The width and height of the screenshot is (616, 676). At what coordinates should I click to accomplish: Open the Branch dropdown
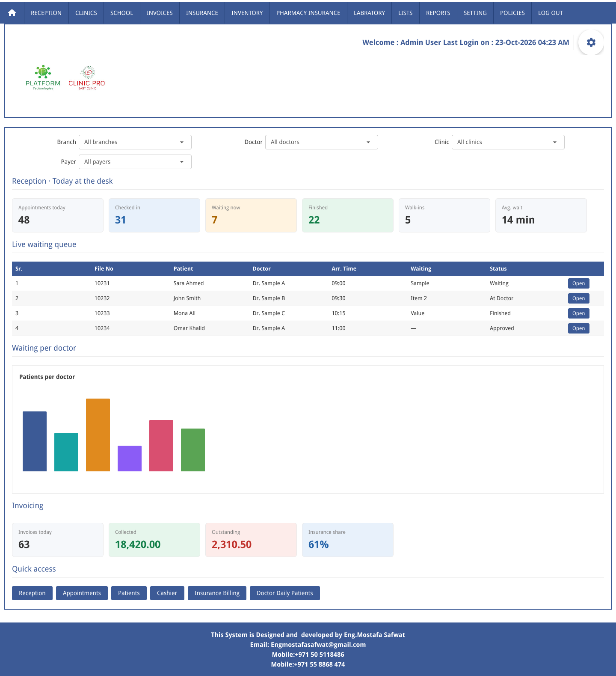[x=135, y=142]
